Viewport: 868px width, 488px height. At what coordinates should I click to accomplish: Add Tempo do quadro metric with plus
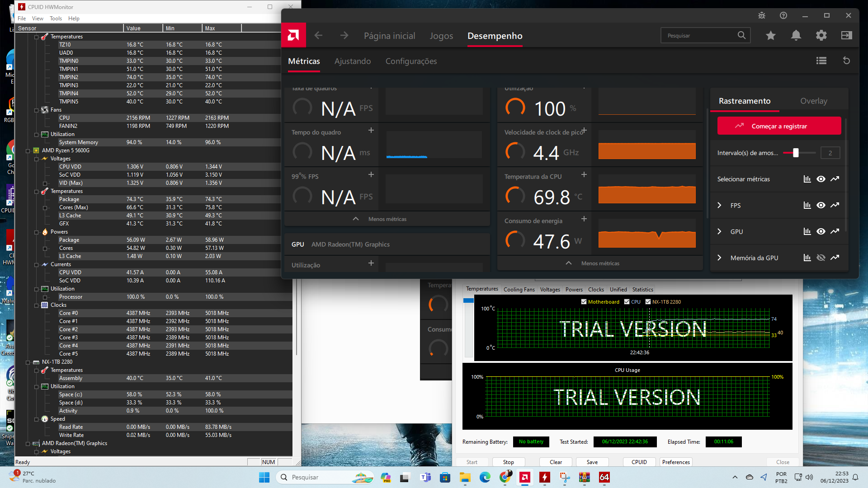tap(371, 130)
